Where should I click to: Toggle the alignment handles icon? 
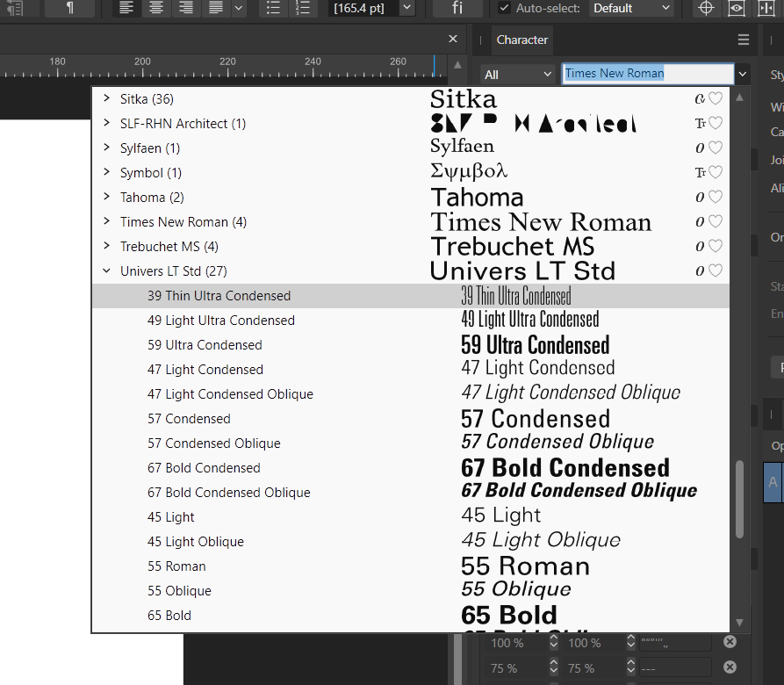766,8
